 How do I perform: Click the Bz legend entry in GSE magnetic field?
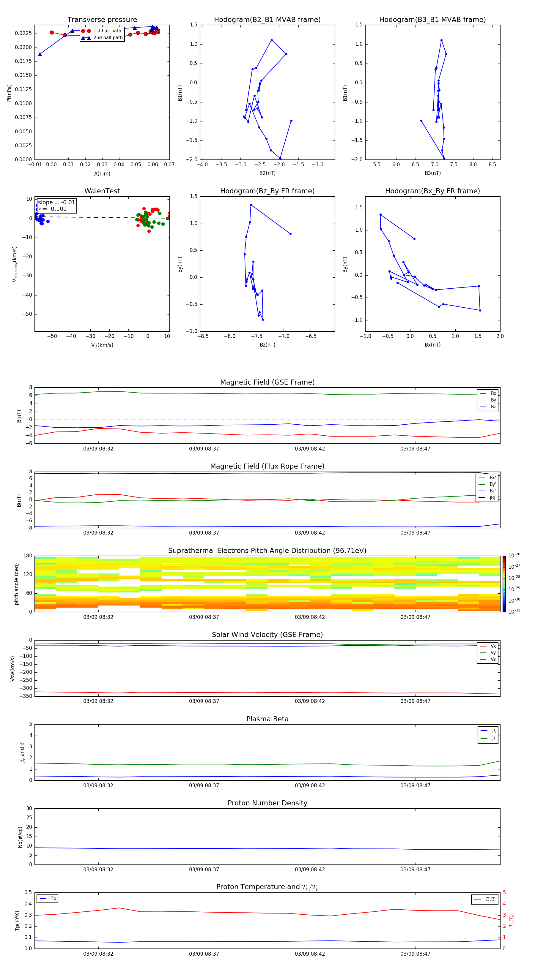[488, 407]
